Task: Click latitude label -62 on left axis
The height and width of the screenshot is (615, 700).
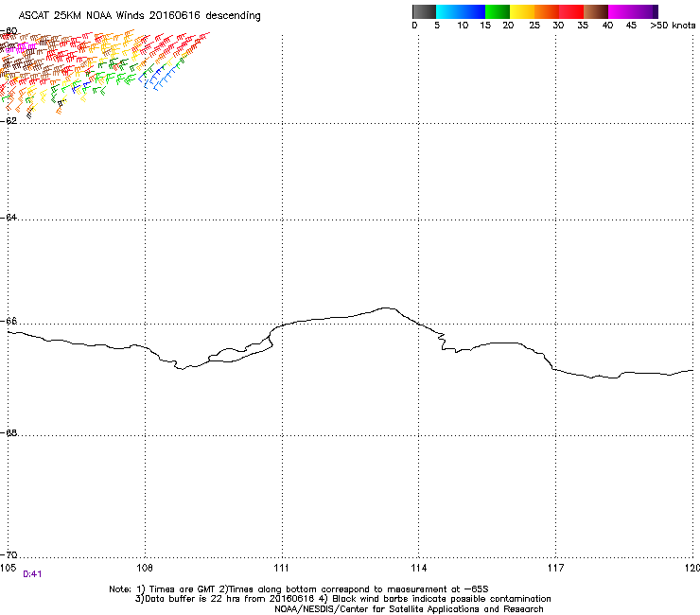Action: [9, 121]
